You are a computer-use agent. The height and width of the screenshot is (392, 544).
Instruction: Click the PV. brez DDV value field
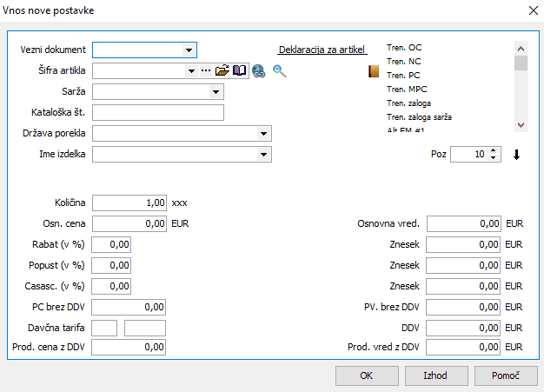463,307
